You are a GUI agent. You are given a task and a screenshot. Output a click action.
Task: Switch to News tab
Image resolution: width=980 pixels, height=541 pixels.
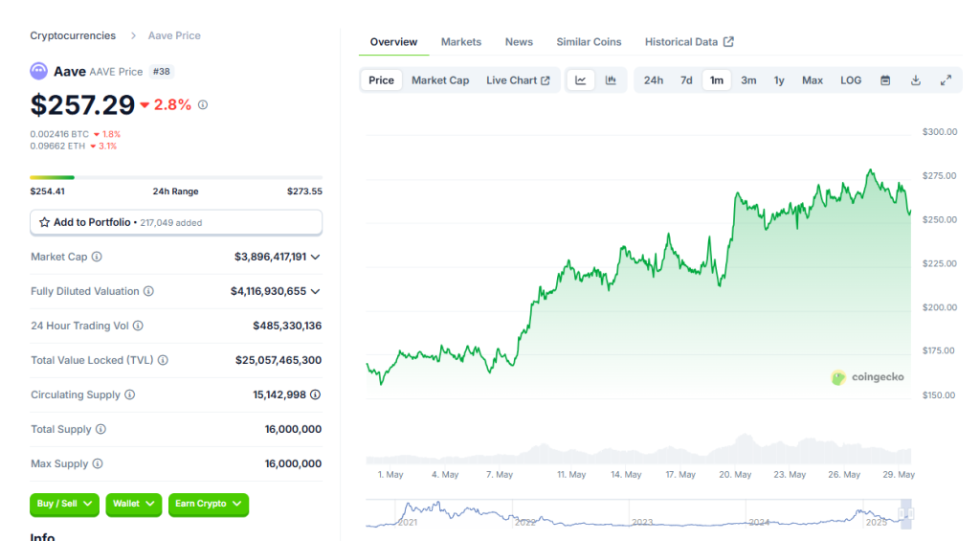[x=519, y=42]
